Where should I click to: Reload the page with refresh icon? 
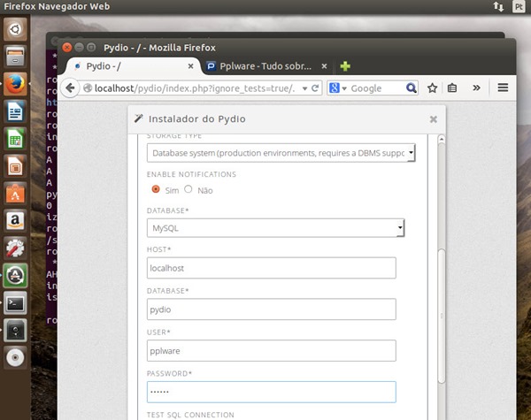click(x=315, y=88)
